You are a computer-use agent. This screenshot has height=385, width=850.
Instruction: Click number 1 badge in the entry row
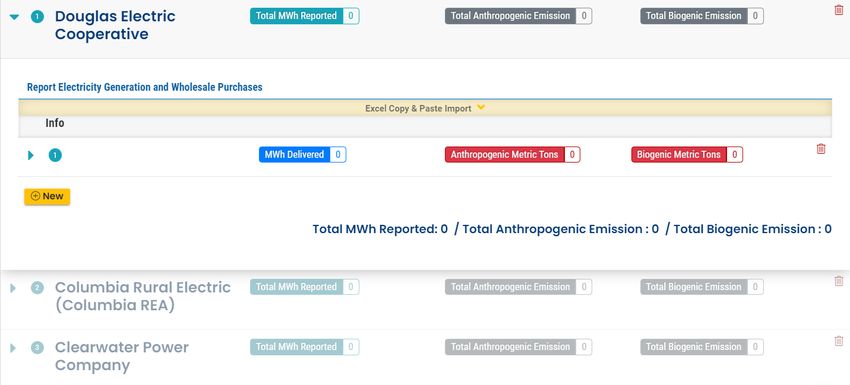coord(55,156)
